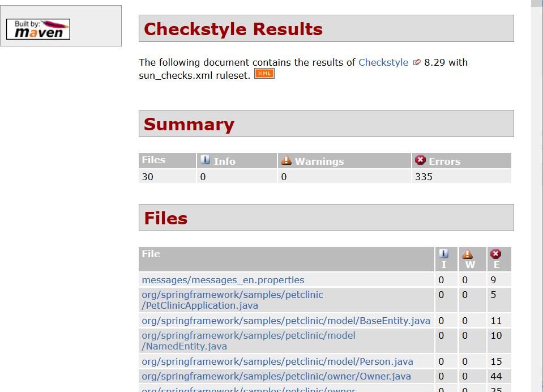Open the messages_en.properties report
Viewport: 543px width, 392px height.
222,280
